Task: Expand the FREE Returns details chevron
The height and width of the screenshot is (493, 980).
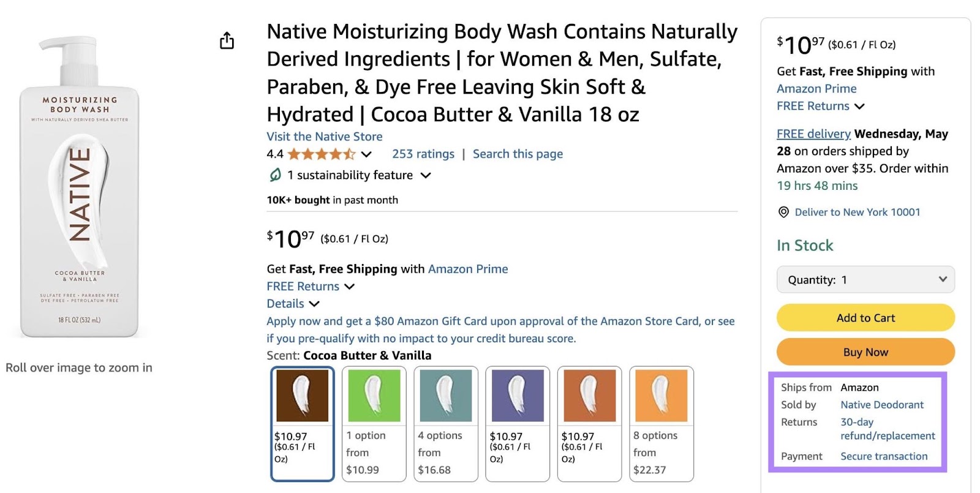Action: 349,286
